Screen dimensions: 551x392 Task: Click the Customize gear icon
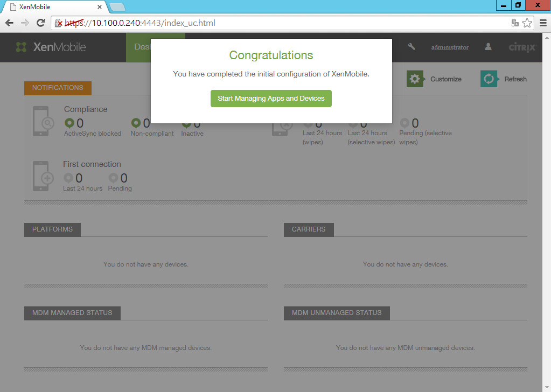pos(415,79)
